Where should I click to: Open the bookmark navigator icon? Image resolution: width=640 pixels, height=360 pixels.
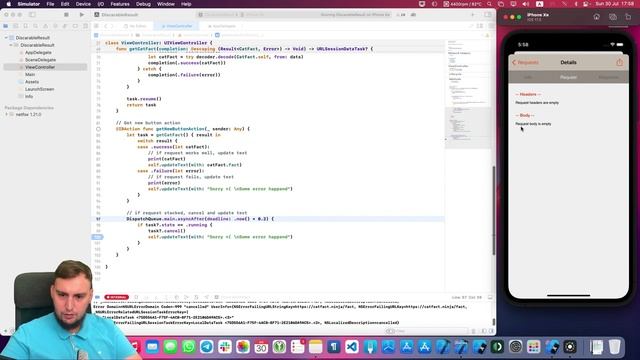(x=26, y=26)
